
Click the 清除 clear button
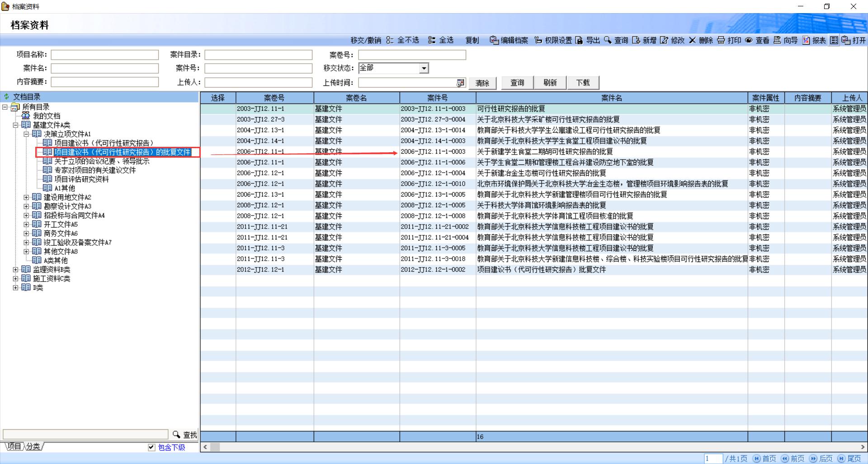click(x=482, y=83)
